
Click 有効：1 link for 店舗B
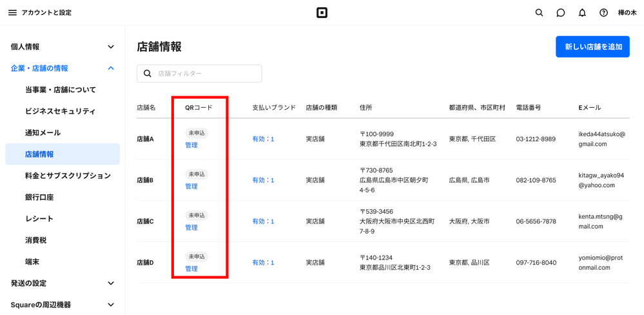pos(263,180)
